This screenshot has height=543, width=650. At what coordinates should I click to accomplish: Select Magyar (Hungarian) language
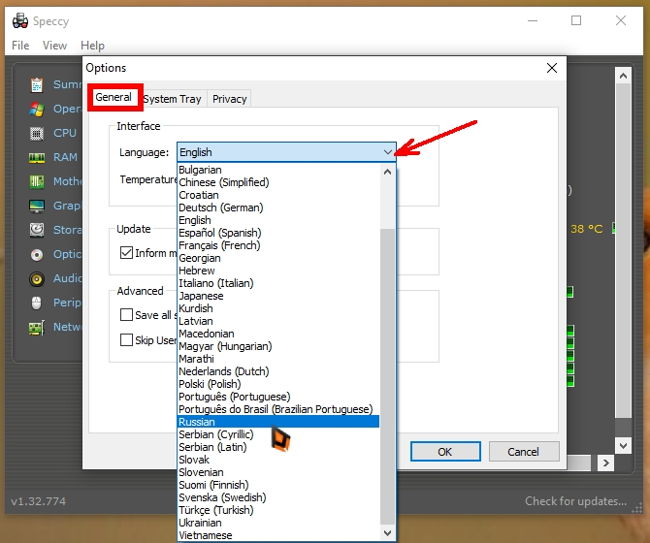278,346
